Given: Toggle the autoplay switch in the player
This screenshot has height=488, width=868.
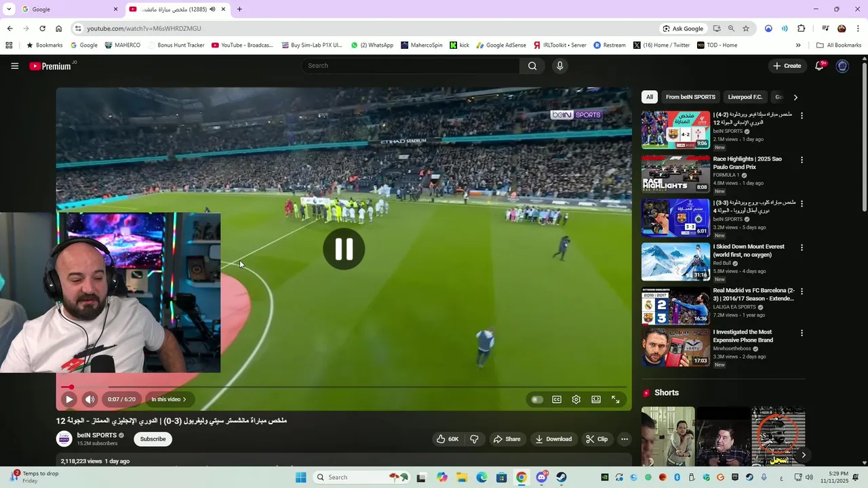Looking at the screenshot, I should 537,399.
